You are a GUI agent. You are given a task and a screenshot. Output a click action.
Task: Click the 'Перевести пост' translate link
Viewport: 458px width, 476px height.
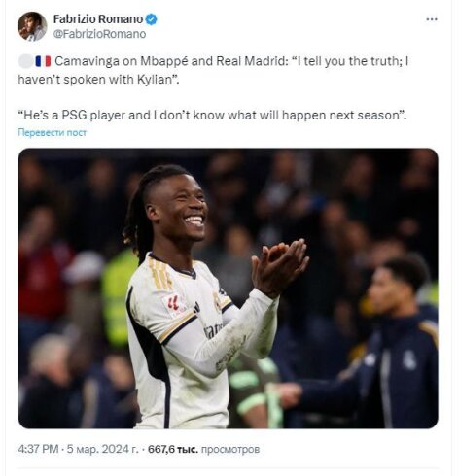52,132
